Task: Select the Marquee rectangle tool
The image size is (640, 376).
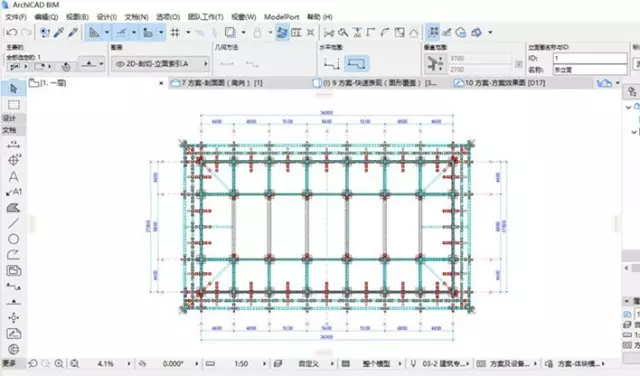Action: pyautogui.click(x=13, y=105)
